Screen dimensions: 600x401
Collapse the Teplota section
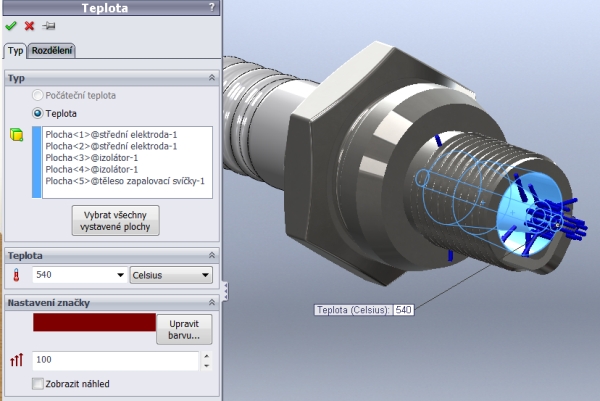coord(212,255)
